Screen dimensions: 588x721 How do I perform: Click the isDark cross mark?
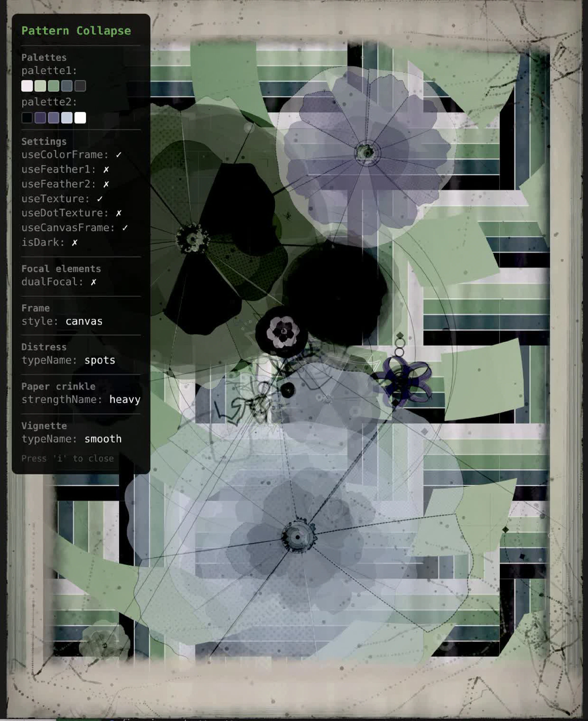(x=74, y=242)
